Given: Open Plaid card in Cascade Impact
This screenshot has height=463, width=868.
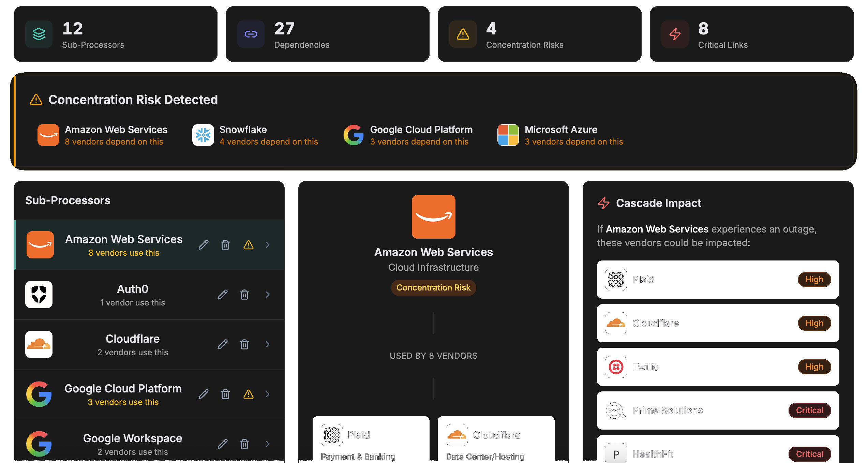Looking at the screenshot, I should pyautogui.click(x=718, y=280).
